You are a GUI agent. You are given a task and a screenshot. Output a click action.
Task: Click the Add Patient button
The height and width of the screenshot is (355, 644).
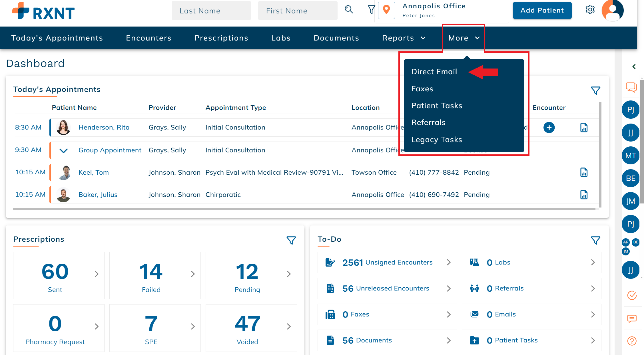pos(542,10)
